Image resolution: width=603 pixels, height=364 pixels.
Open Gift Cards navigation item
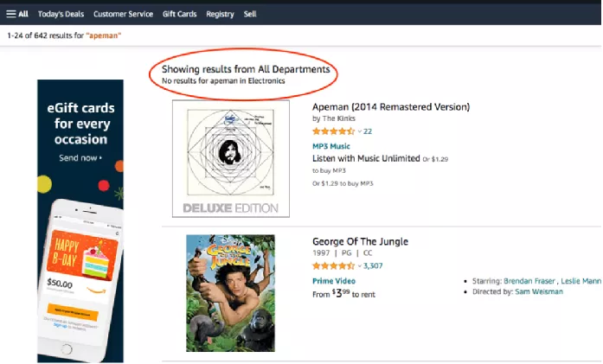(x=180, y=14)
